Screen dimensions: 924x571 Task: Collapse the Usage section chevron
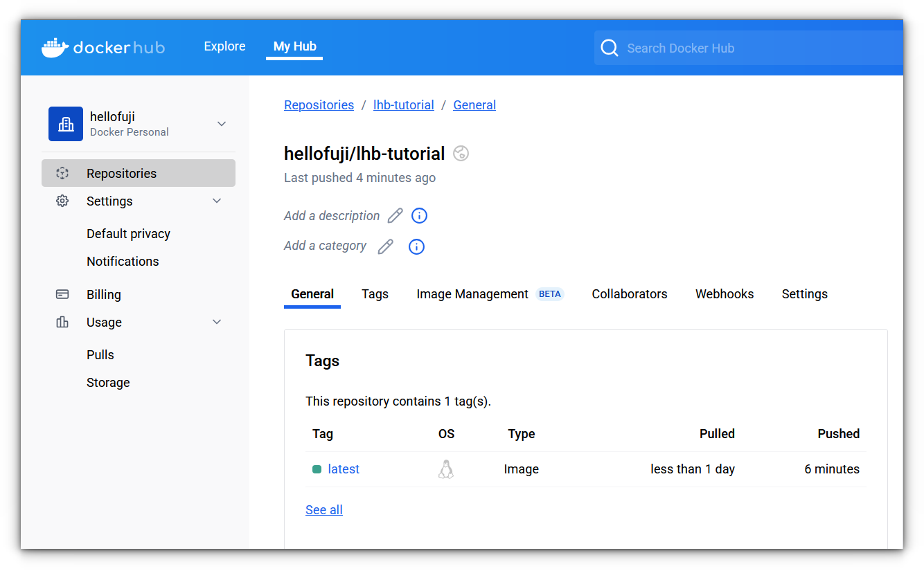click(217, 323)
